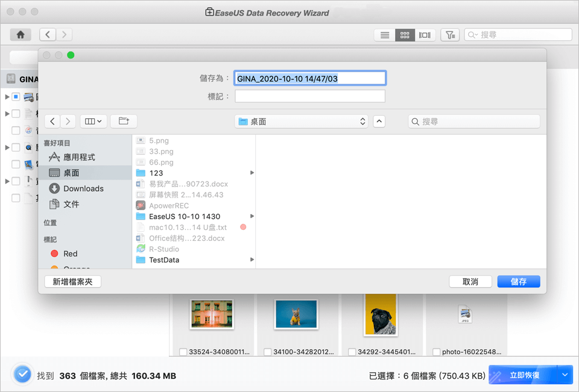Viewport: 579px width, 392px height.
Task: Uncheck the first item in the results tree
Action: pyautogui.click(x=17, y=96)
